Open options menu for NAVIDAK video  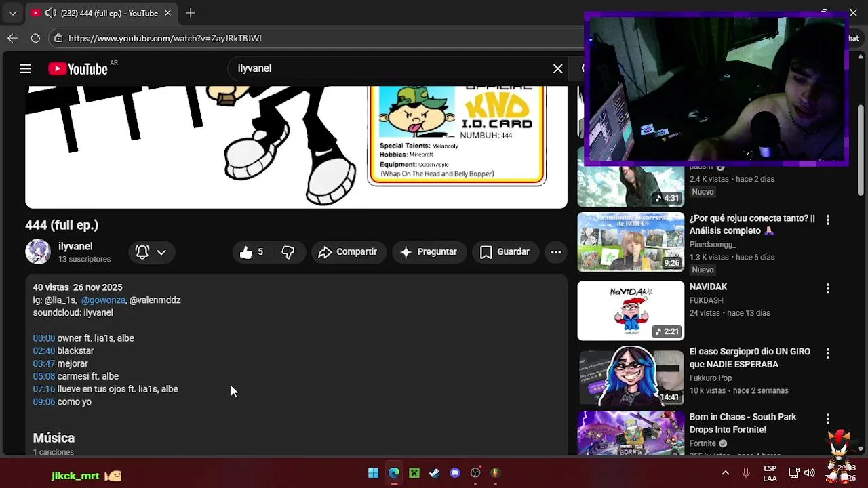pos(827,288)
